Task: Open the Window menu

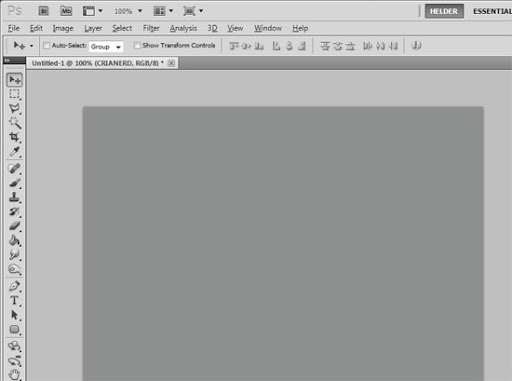Action: (x=268, y=28)
